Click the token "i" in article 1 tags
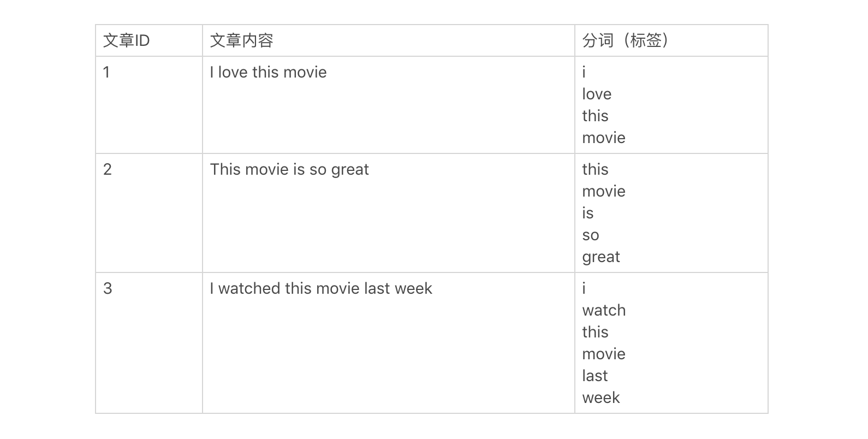868x439 pixels. coord(584,72)
